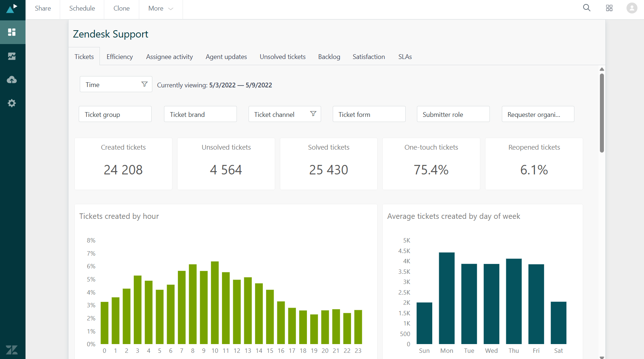Screen dimensions: 644x359
Task: Click the Sat bar in day-of-week chart
Action: tap(559, 323)
